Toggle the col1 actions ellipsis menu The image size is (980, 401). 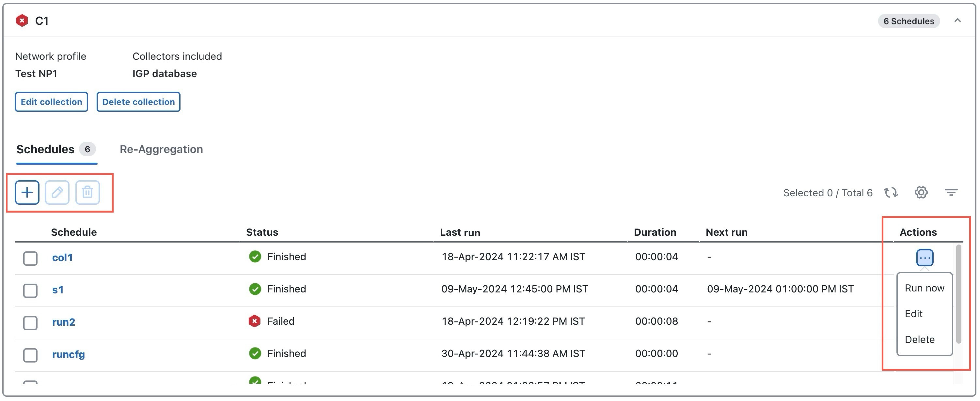pos(925,258)
